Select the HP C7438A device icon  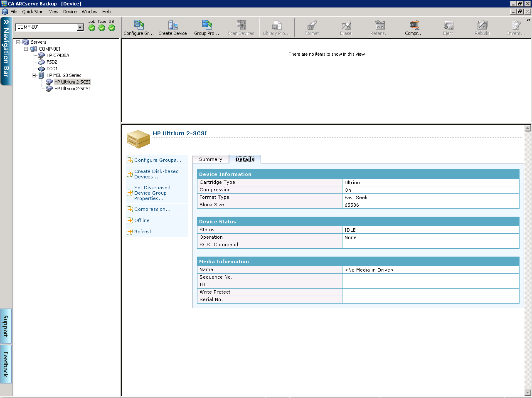click(42, 55)
